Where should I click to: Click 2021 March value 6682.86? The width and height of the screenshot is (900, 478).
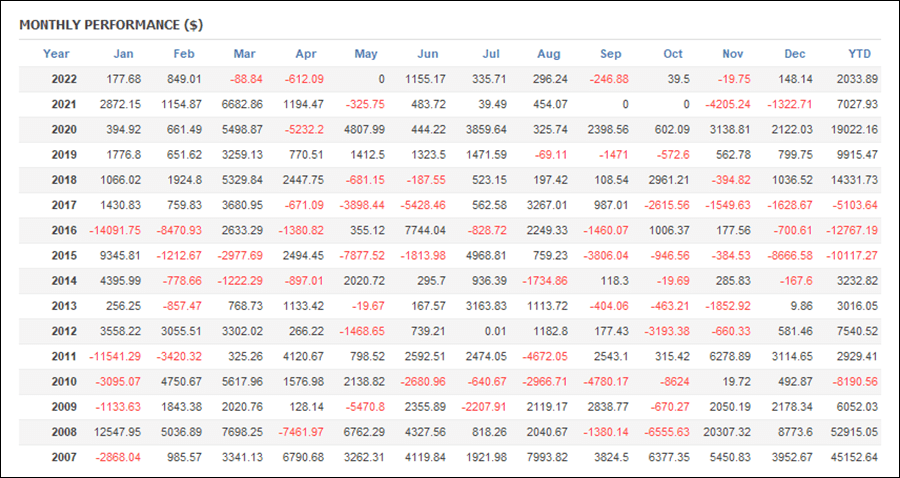pos(242,104)
